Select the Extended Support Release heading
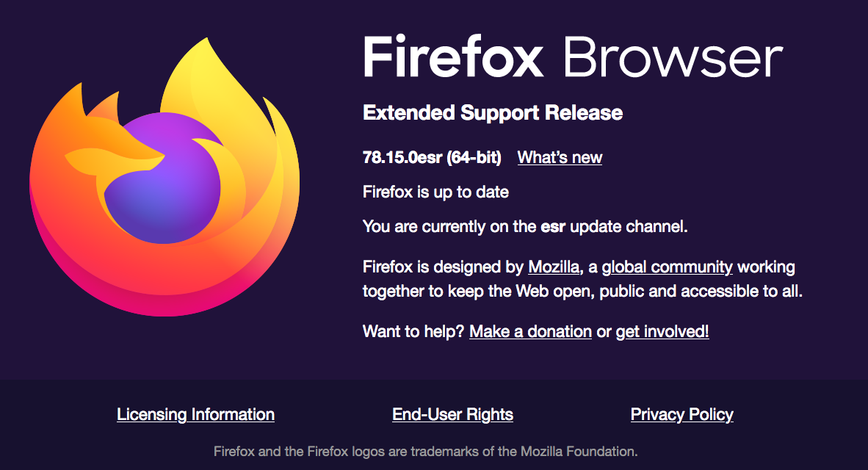Image resolution: width=868 pixels, height=470 pixels. tap(493, 113)
